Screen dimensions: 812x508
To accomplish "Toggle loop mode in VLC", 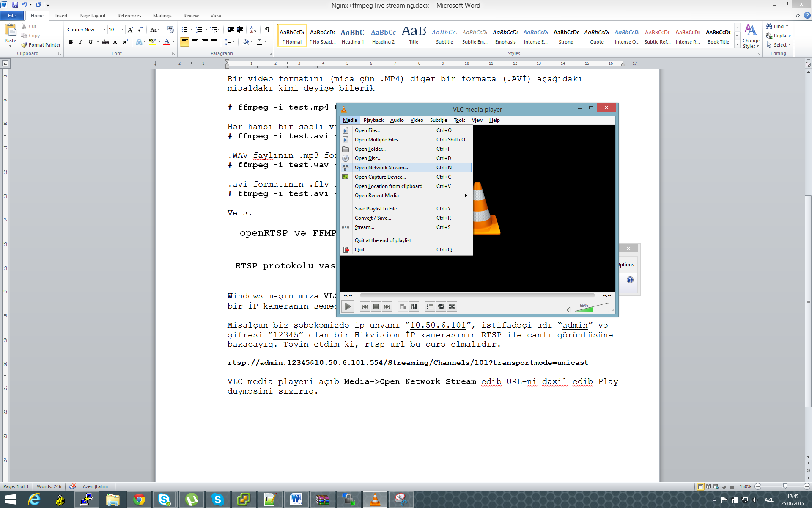I will [441, 306].
